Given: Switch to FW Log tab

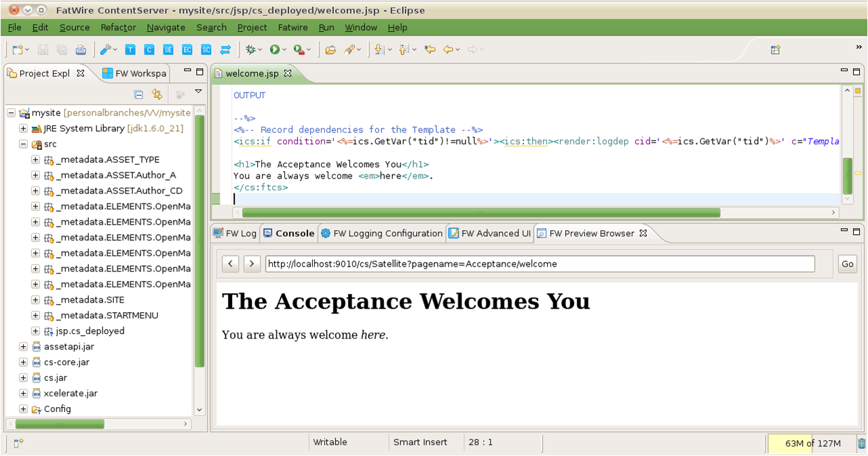Looking at the screenshot, I should click(235, 233).
